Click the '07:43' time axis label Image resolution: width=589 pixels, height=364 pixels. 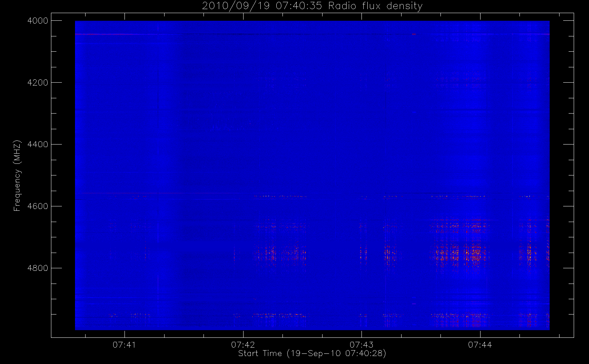coord(361,345)
